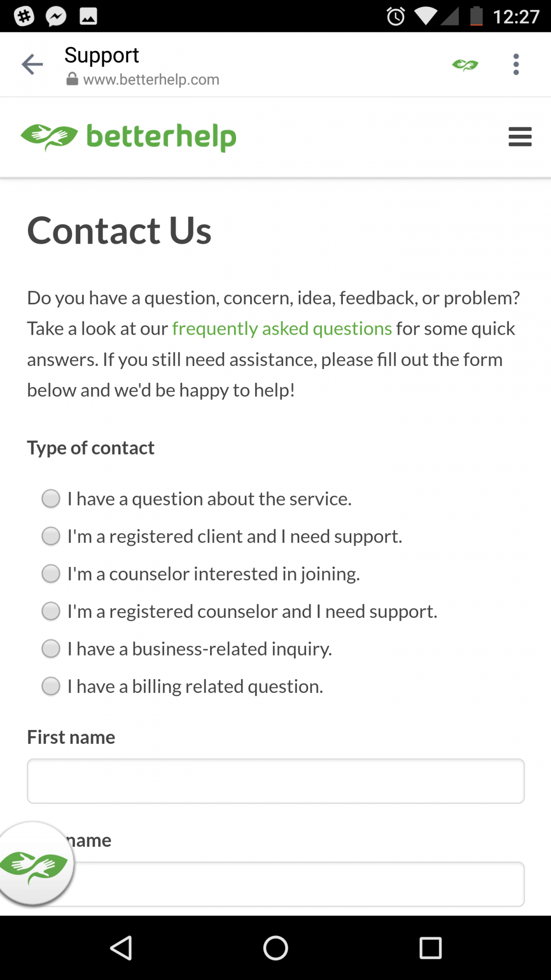Focus the Last name input field
The image size is (551, 980).
276,884
